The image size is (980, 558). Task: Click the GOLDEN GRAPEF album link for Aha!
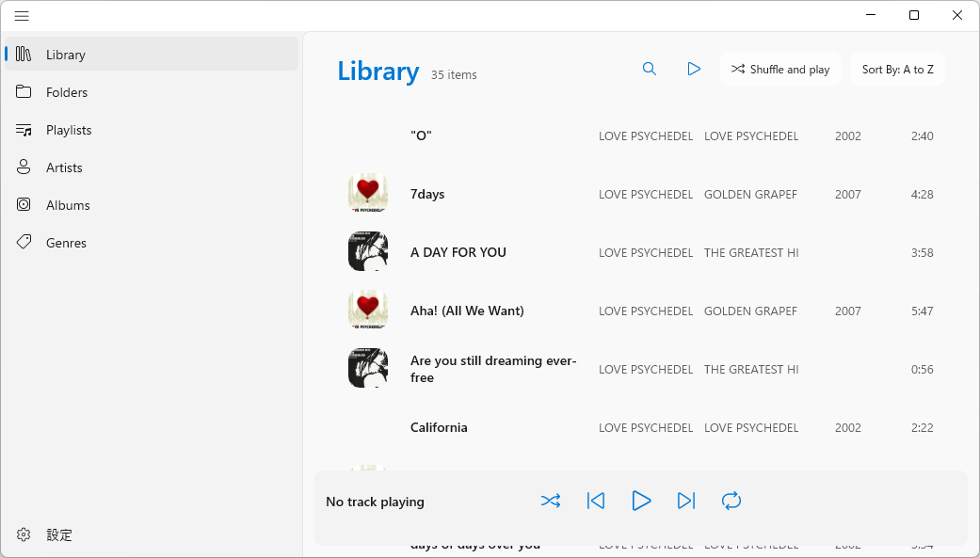click(x=750, y=311)
